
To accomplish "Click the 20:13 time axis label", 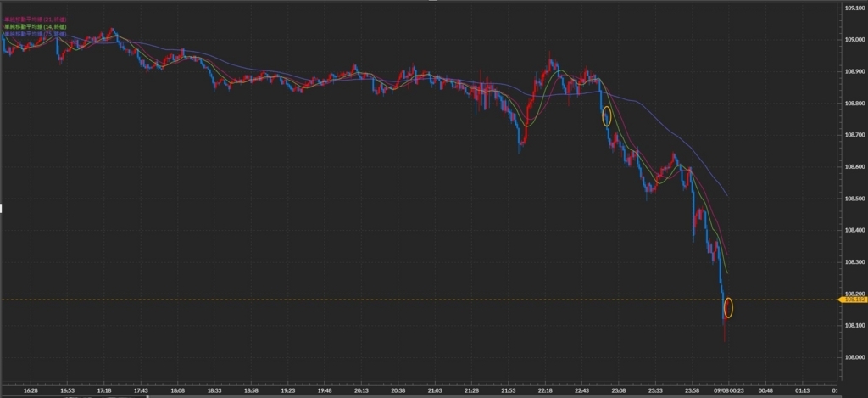I will [x=361, y=390].
